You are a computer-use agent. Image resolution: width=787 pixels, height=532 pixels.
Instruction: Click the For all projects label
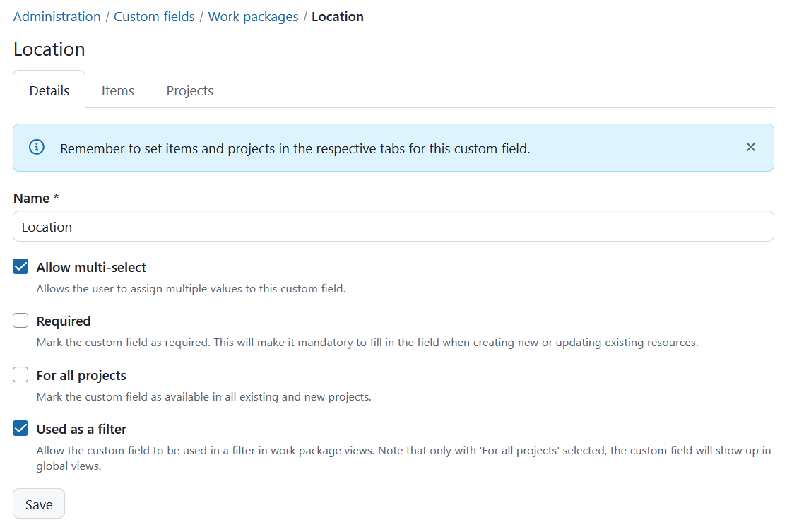pyautogui.click(x=81, y=375)
